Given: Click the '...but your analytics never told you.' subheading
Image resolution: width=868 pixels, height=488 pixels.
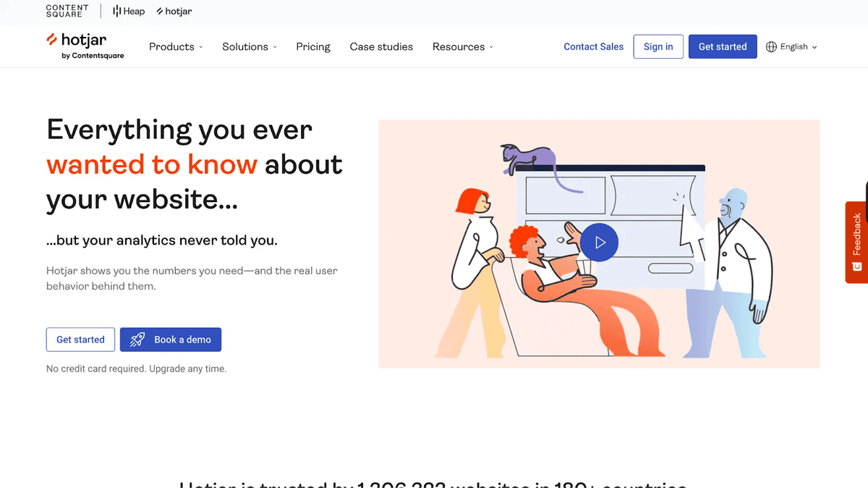Looking at the screenshot, I should (x=162, y=240).
